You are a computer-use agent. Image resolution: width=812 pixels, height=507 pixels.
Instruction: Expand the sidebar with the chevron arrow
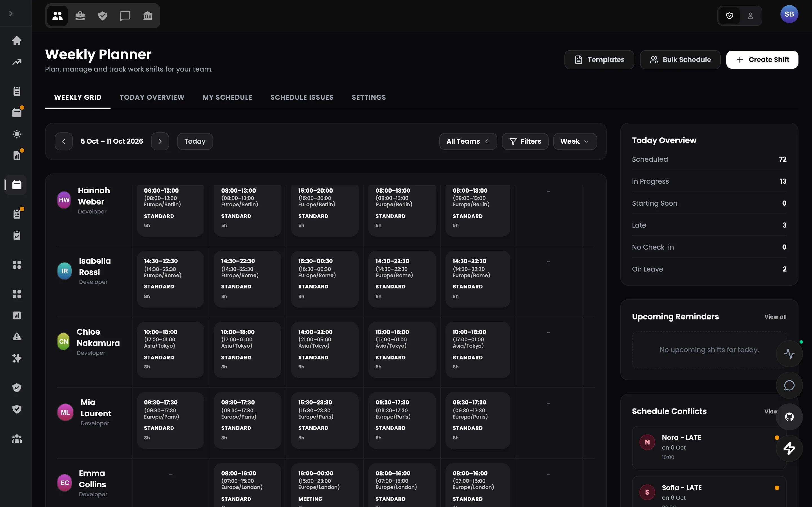(x=11, y=14)
